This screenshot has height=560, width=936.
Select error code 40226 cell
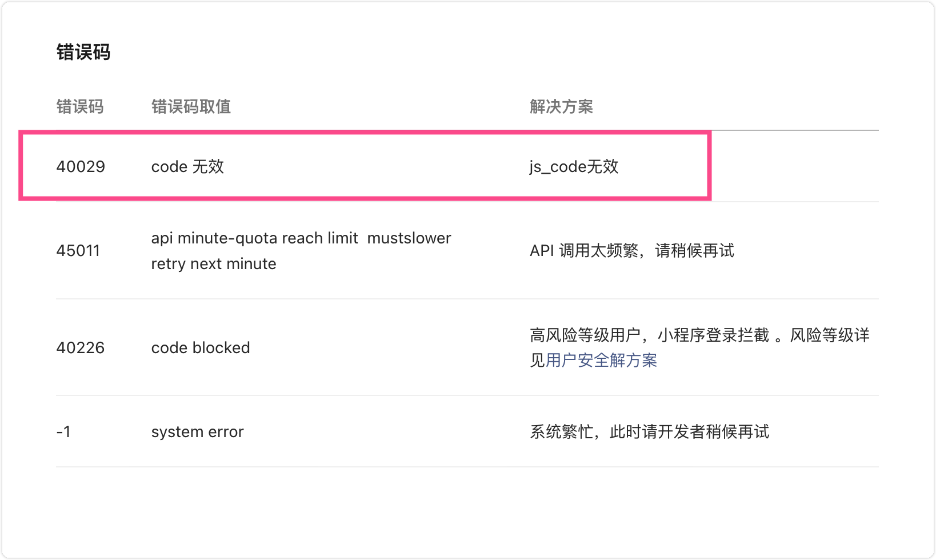[x=81, y=348]
